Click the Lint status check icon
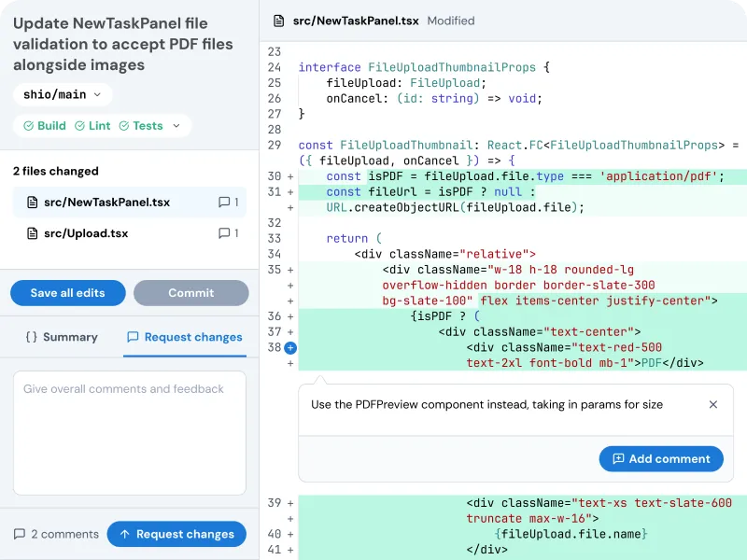The width and height of the screenshot is (747, 560). point(80,126)
